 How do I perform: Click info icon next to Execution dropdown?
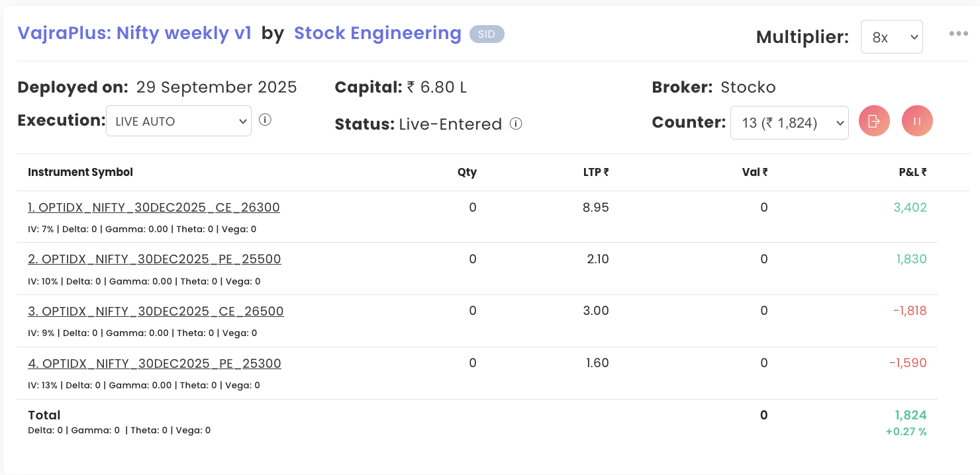point(265,120)
